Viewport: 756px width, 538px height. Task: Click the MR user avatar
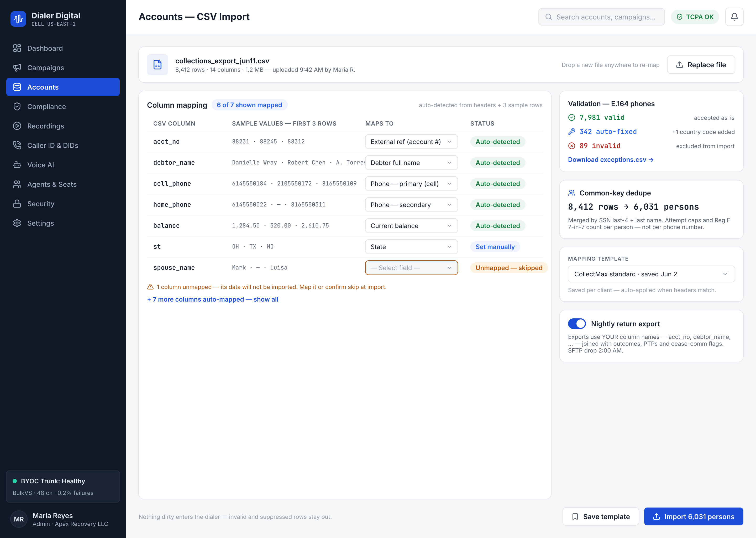click(x=19, y=519)
